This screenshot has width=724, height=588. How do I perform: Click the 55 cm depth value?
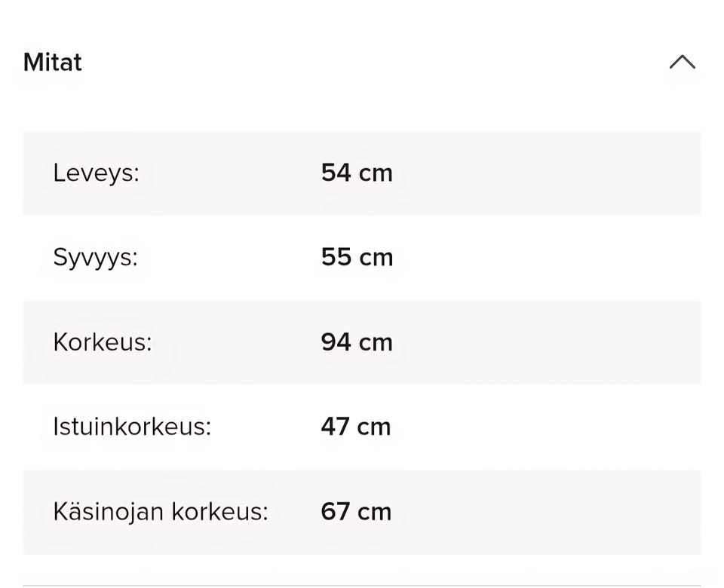(x=357, y=258)
